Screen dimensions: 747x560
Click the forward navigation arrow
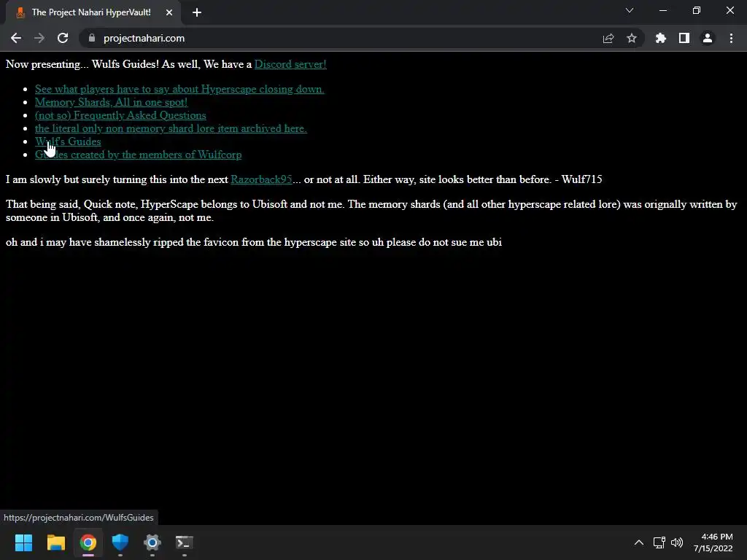point(39,38)
